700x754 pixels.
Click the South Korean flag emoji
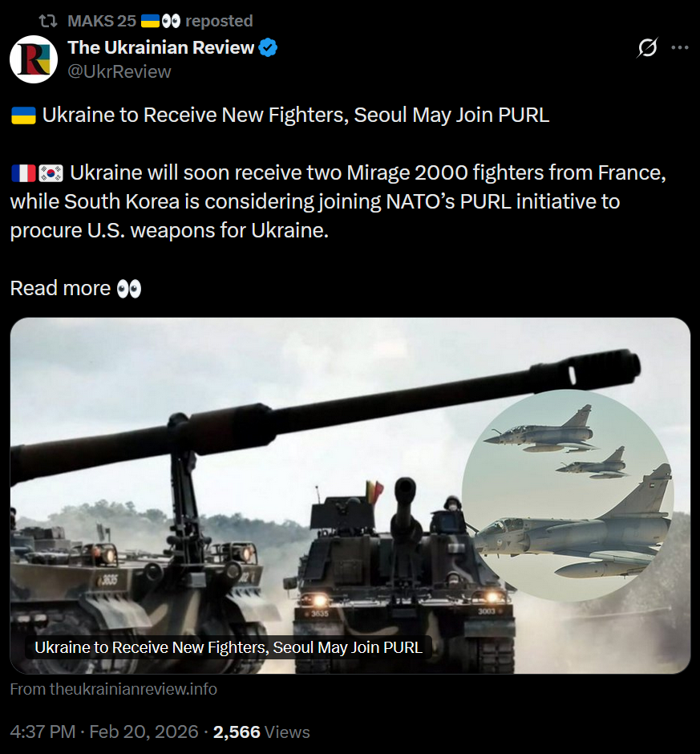coord(51,173)
